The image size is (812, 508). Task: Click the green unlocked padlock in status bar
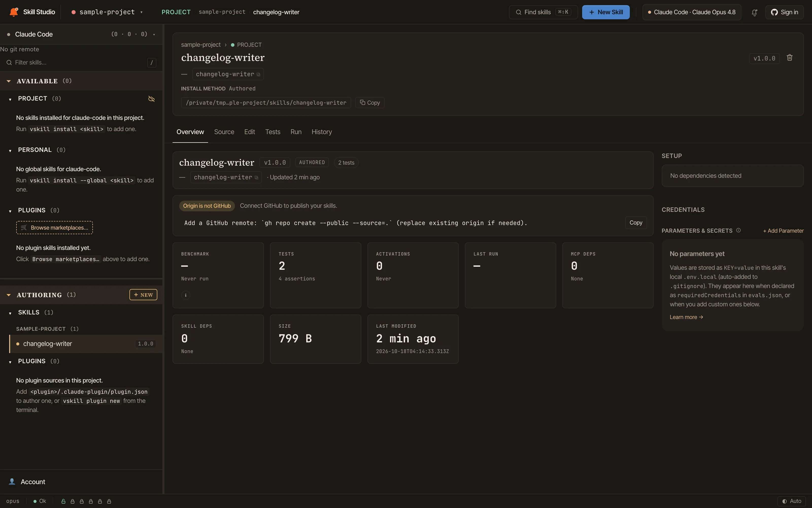[x=63, y=501]
